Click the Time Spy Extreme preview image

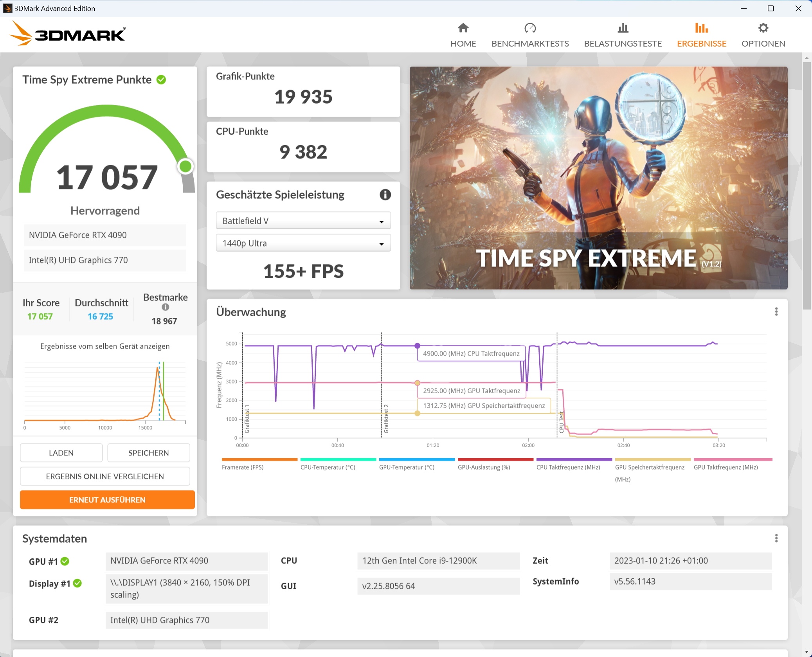click(598, 178)
